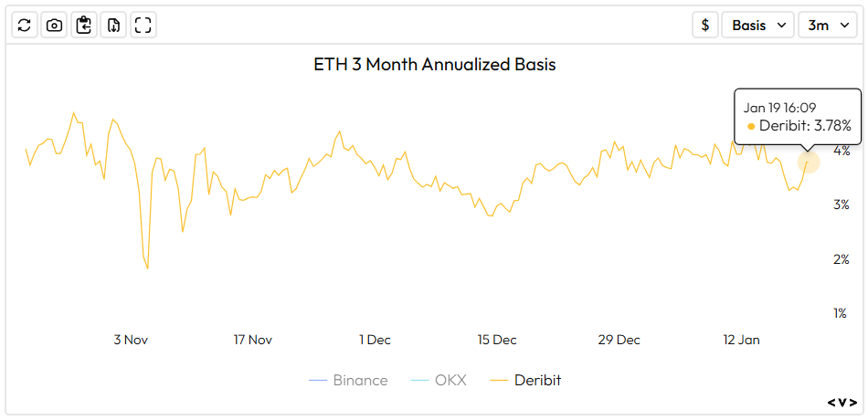Open the Basis dropdown

point(758,25)
